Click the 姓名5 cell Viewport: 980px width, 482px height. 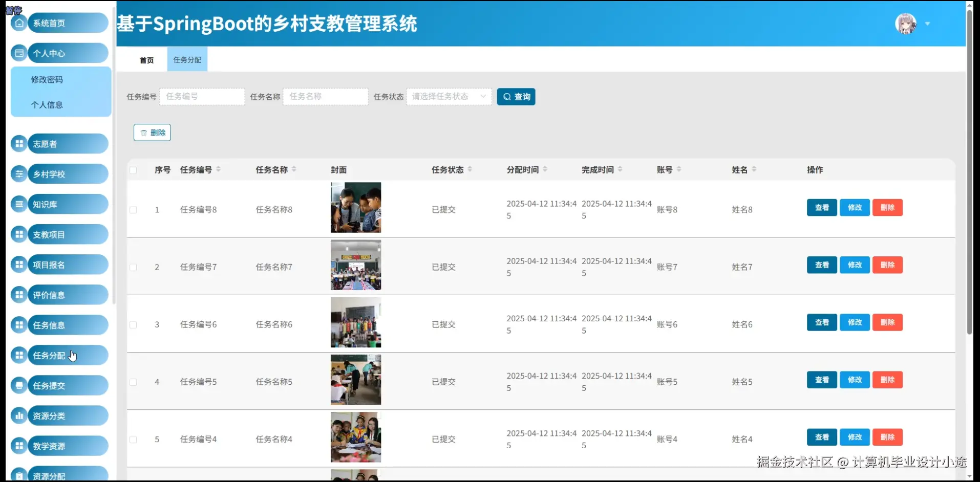[742, 382]
